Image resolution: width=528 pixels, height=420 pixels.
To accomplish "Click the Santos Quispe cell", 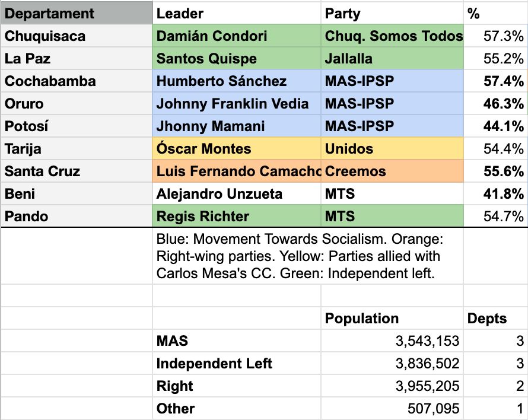I will pyautogui.click(x=237, y=58).
